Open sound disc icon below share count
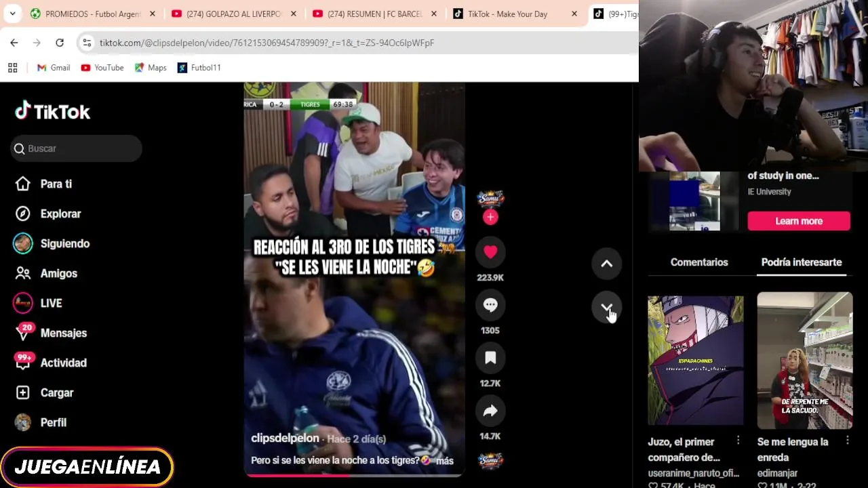868x488 pixels. click(490, 460)
